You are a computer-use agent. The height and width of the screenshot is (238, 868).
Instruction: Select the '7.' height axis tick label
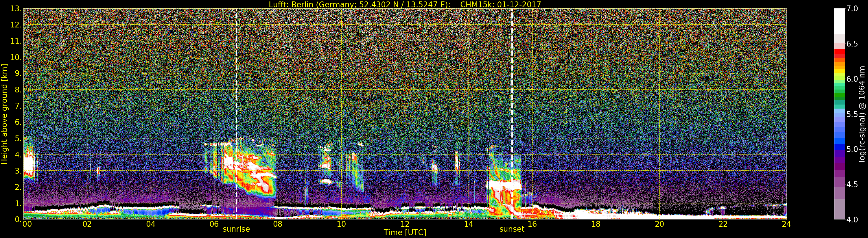coord(18,106)
